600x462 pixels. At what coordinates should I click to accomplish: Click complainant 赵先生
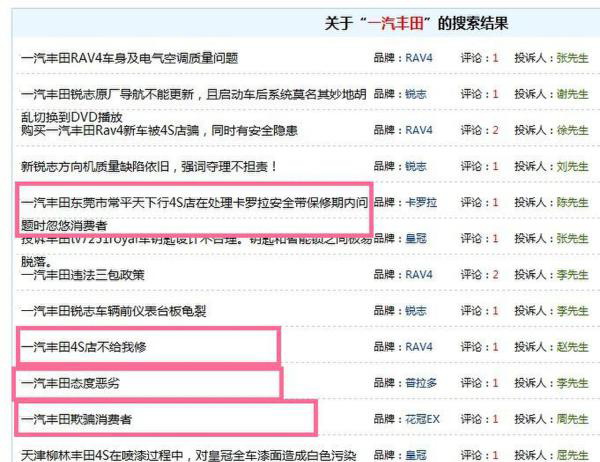click(x=572, y=347)
